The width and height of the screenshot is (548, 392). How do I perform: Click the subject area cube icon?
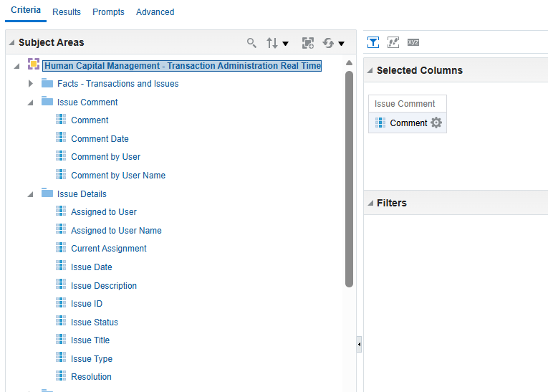[x=34, y=65]
